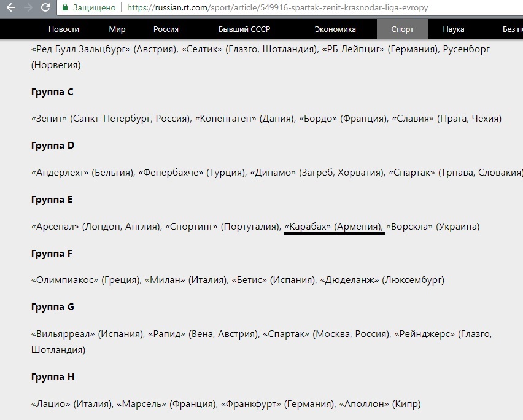This screenshot has height=420, width=523.
Task: Click the text «Копенгаген» (Дания)
Action: point(244,119)
